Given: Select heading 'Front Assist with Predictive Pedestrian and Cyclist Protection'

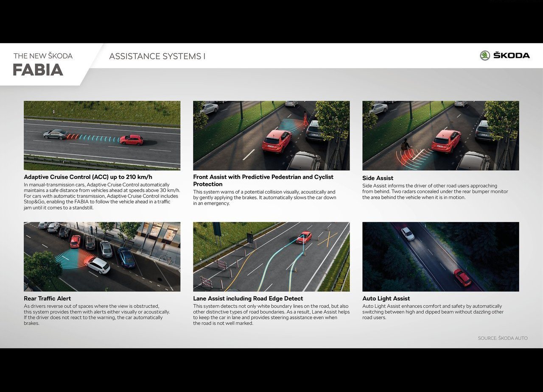Looking at the screenshot, I should point(263,181).
